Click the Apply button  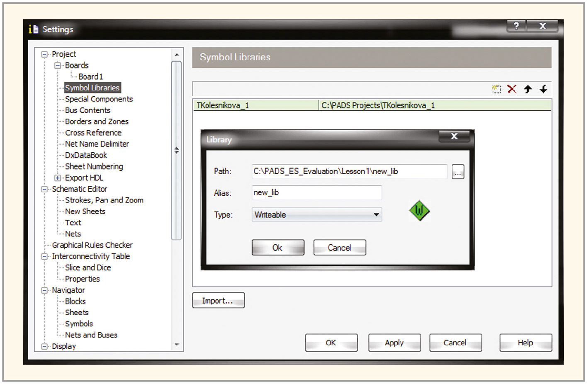tap(394, 343)
